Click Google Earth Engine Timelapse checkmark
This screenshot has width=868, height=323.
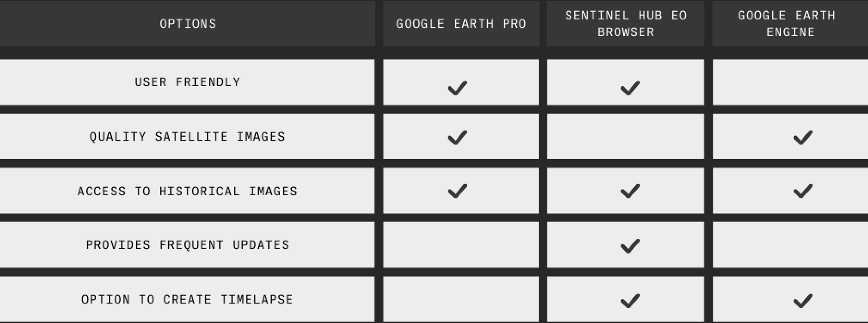point(803,301)
